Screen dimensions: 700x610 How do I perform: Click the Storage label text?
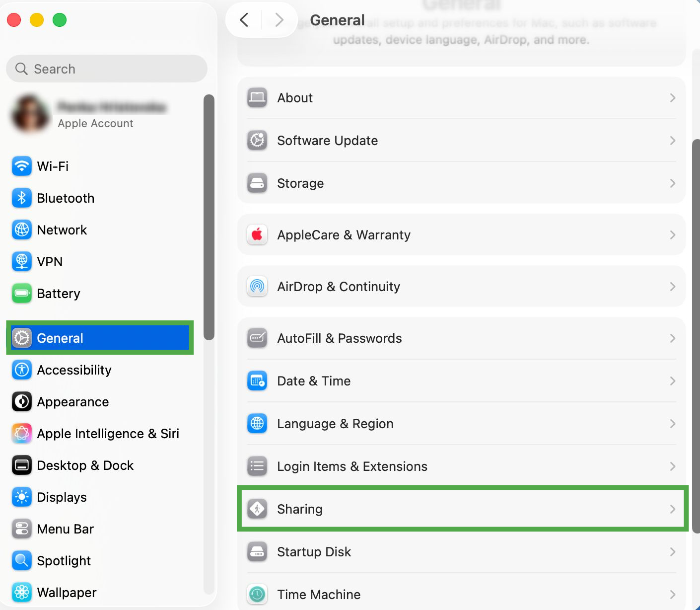point(300,183)
